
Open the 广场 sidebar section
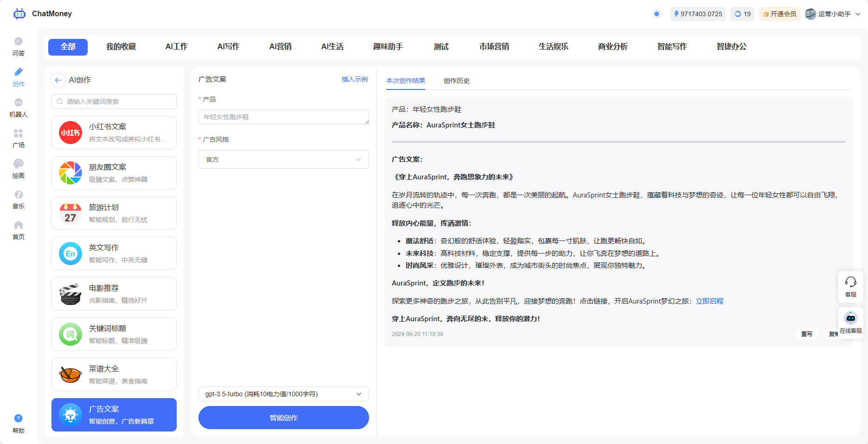(19, 139)
